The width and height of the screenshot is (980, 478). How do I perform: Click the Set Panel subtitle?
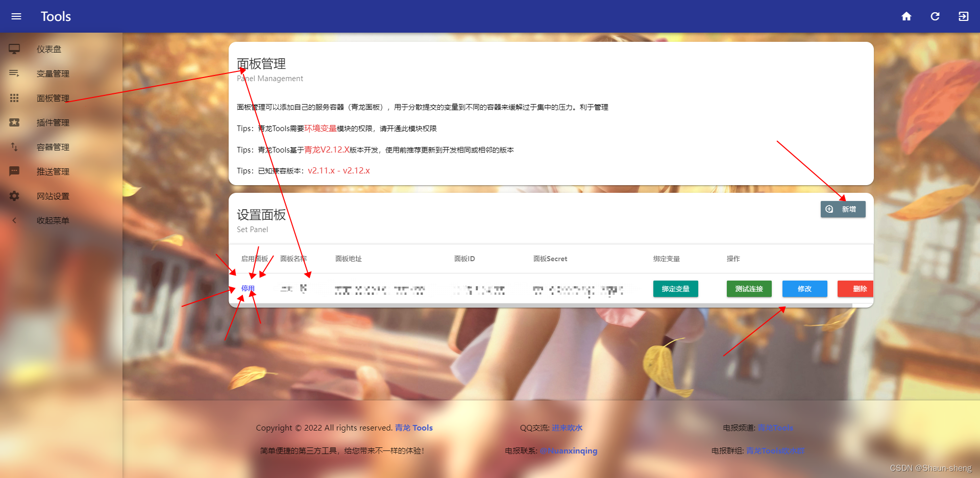252,230
